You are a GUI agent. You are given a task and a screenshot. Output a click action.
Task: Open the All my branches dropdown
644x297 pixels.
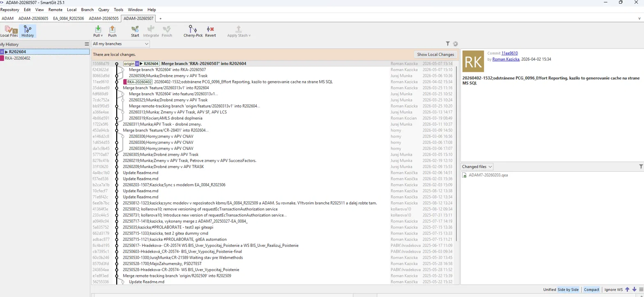120,44
